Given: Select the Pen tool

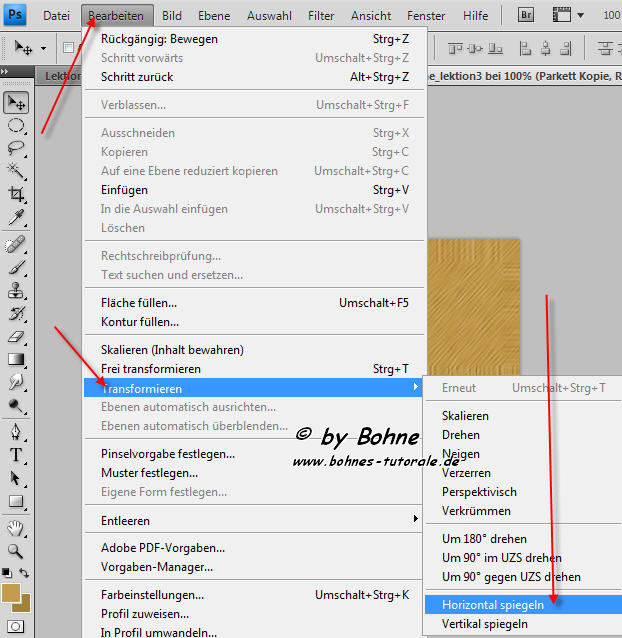Looking at the screenshot, I should pyautogui.click(x=16, y=432).
